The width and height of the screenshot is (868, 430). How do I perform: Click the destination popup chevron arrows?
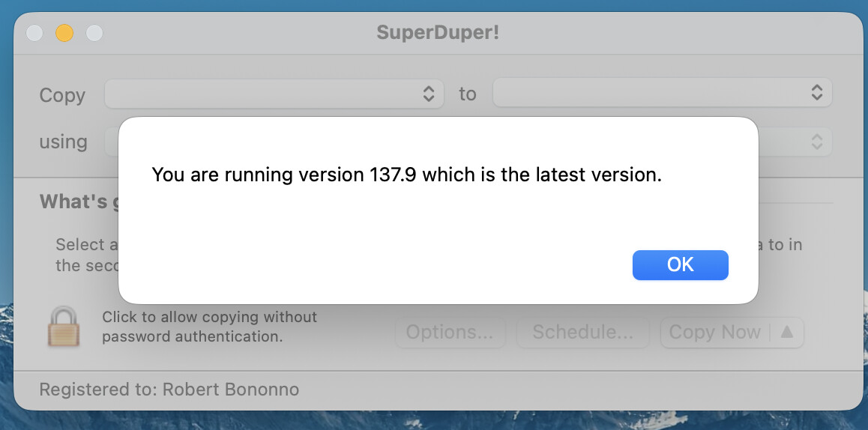[816, 93]
